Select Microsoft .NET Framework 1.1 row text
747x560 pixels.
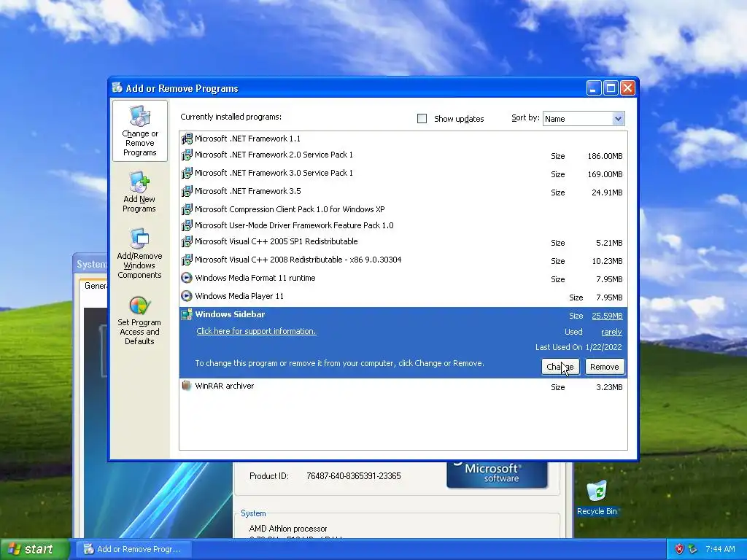248,139
